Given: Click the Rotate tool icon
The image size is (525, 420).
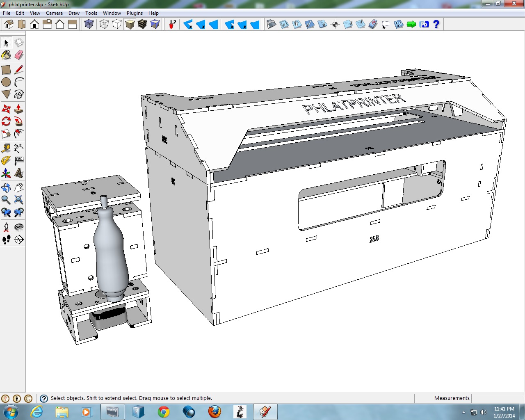Looking at the screenshot, I should [6, 121].
